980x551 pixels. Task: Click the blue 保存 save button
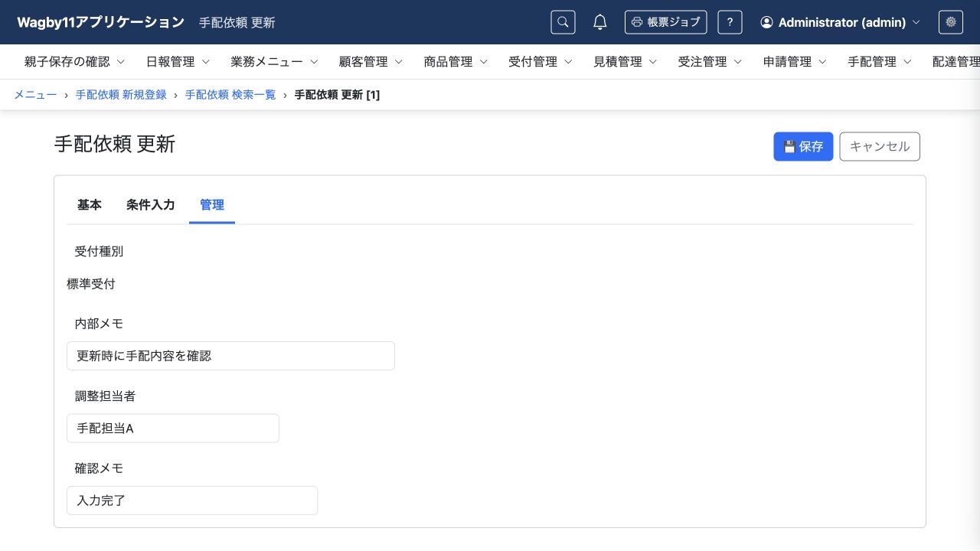pyautogui.click(x=803, y=147)
